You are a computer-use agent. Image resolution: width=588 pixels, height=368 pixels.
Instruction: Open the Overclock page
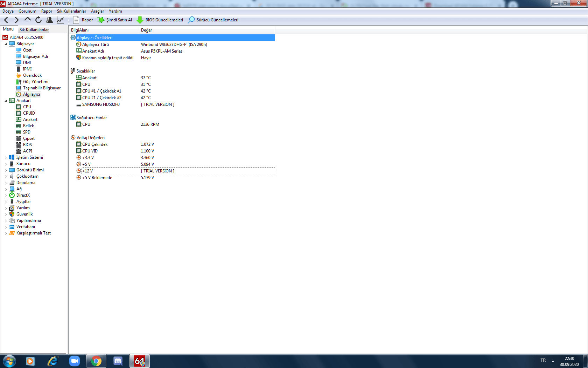point(32,75)
